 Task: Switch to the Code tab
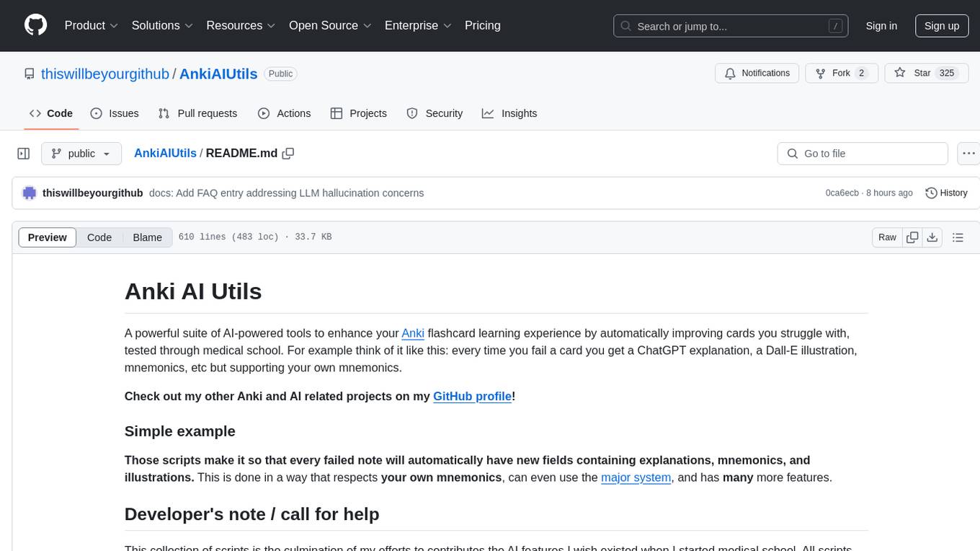pyautogui.click(x=51, y=113)
